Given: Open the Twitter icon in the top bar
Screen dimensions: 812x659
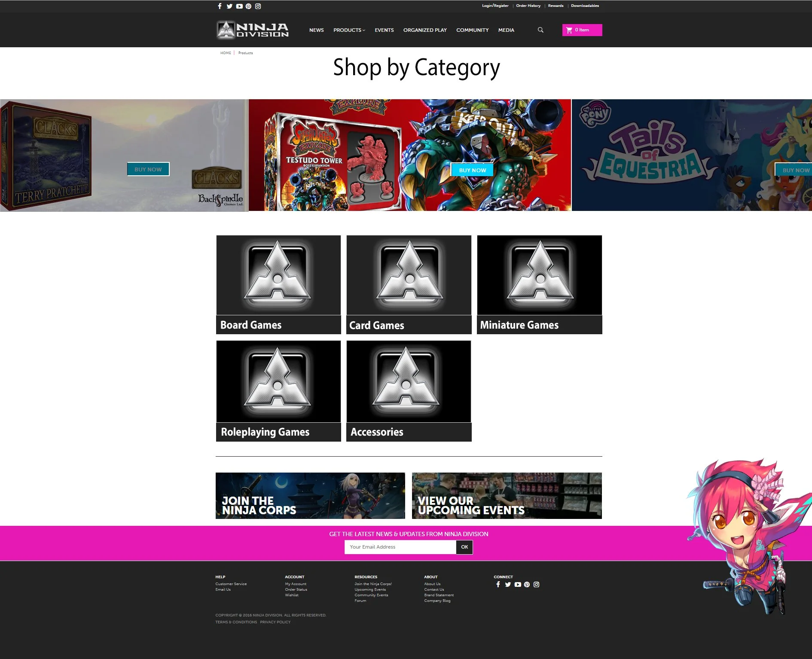Looking at the screenshot, I should point(229,6).
